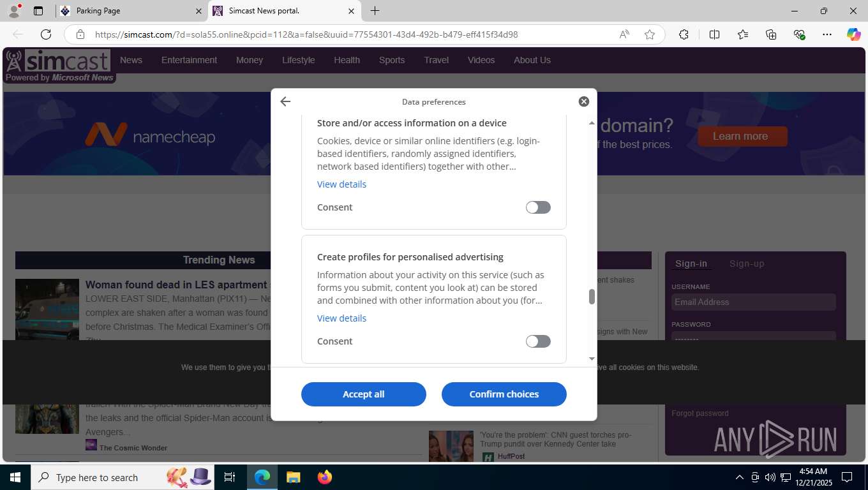Open the notification center icon
Viewport: 868px width, 490px height.
[x=847, y=477]
